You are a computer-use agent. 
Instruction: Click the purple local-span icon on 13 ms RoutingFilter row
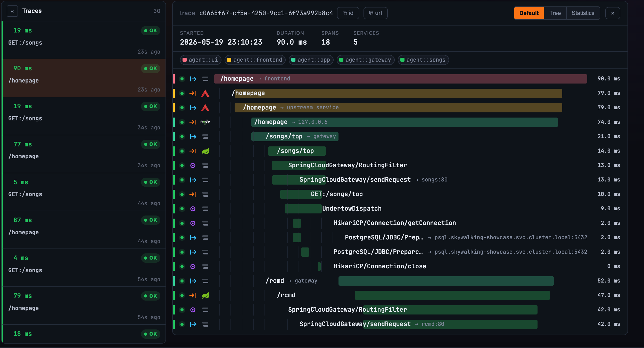tap(193, 165)
